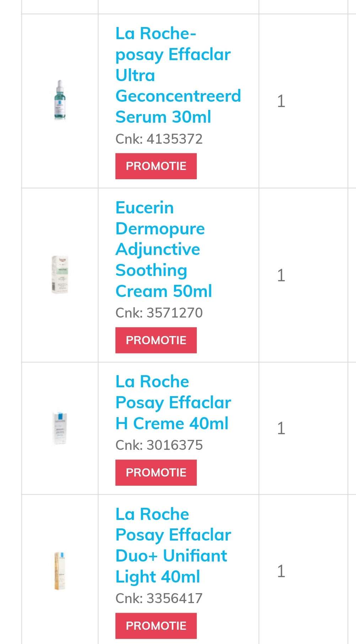Image resolution: width=356 pixels, height=644 pixels.
Task: Click quantity 1 in the Effaclar H Creme row
Action: [x=281, y=429]
